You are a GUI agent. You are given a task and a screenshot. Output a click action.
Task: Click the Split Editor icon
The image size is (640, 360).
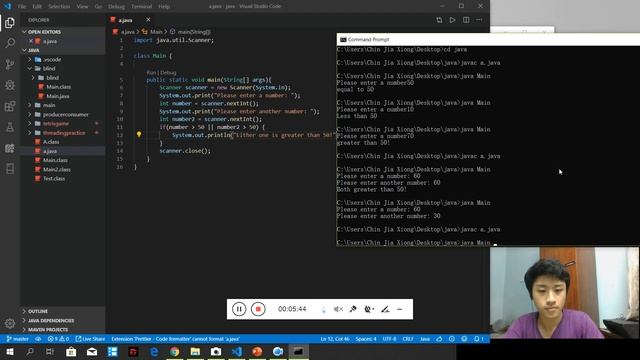[x=466, y=20]
